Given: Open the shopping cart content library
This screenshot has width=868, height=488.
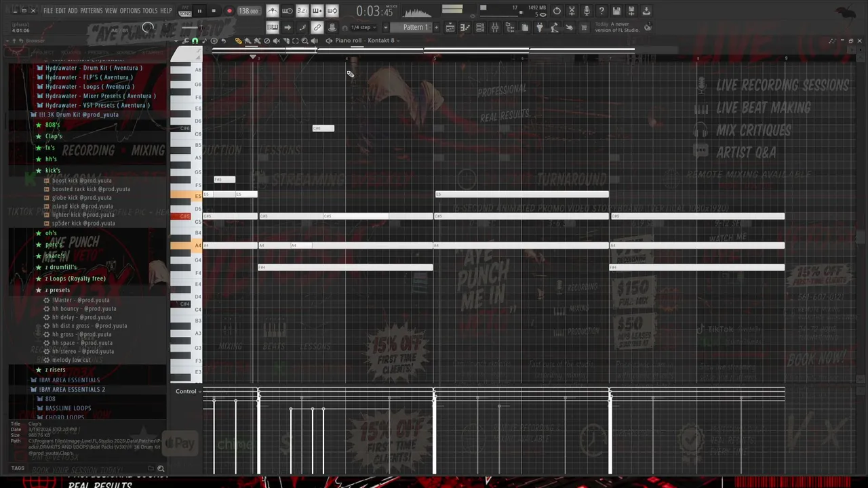Looking at the screenshot, I should click(584, 27).
